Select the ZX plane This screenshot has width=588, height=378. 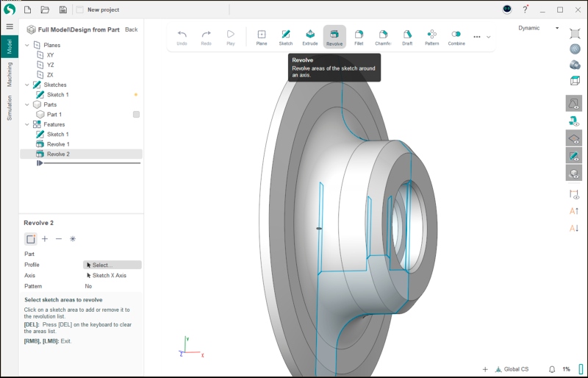[50, 75]
